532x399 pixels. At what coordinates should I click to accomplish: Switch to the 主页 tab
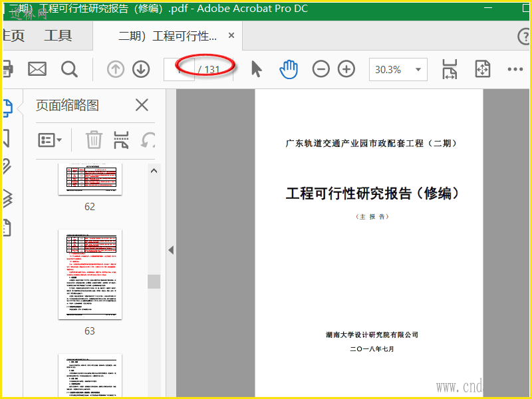coord(13,35)
